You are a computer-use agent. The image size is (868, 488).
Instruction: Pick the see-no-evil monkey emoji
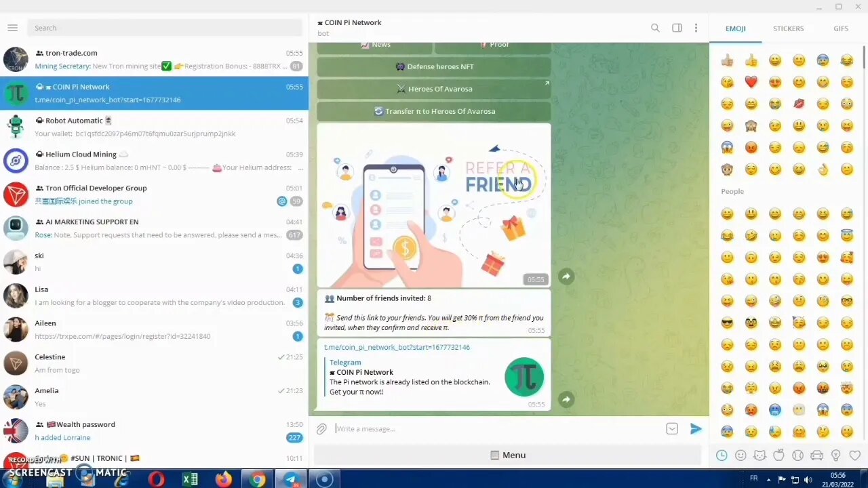751,125
